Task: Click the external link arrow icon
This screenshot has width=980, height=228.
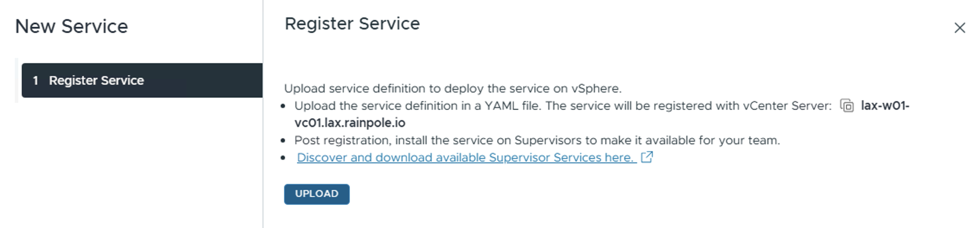Action: [647, 157]
